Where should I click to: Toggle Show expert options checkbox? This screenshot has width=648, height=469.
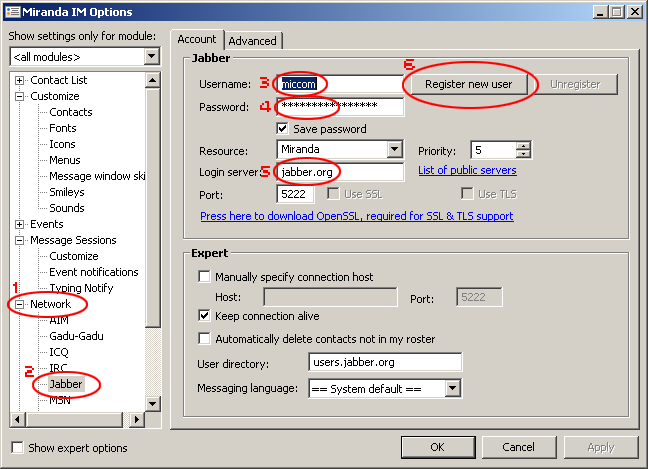pos(17,448)
